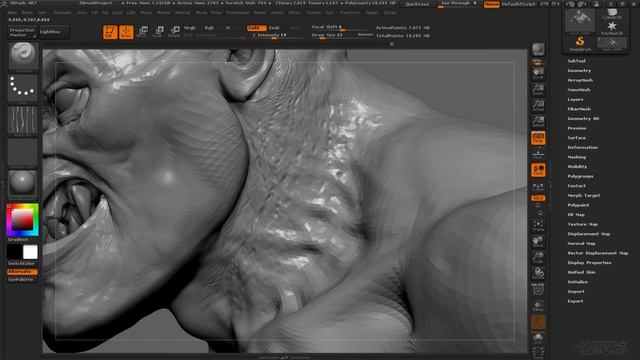Open the Zplugin menu
The height and width of the screenshot is (360, 640).
tap(371, 13)
